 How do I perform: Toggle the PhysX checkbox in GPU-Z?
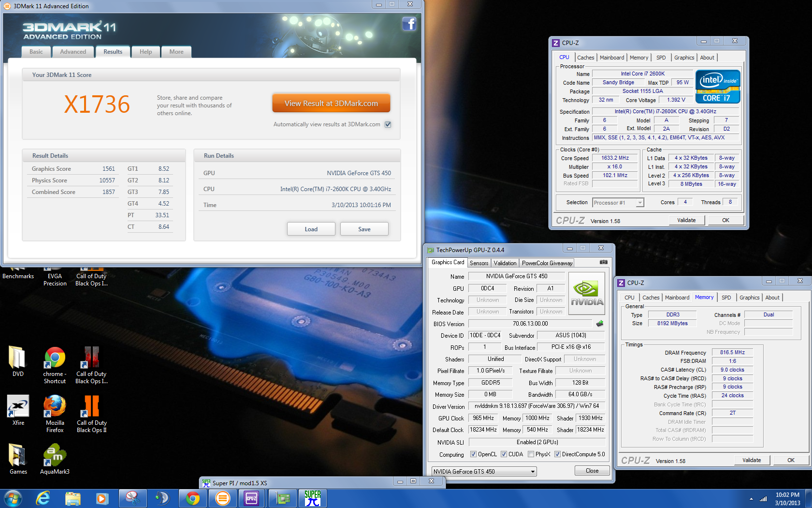click(x=531, y=454)
